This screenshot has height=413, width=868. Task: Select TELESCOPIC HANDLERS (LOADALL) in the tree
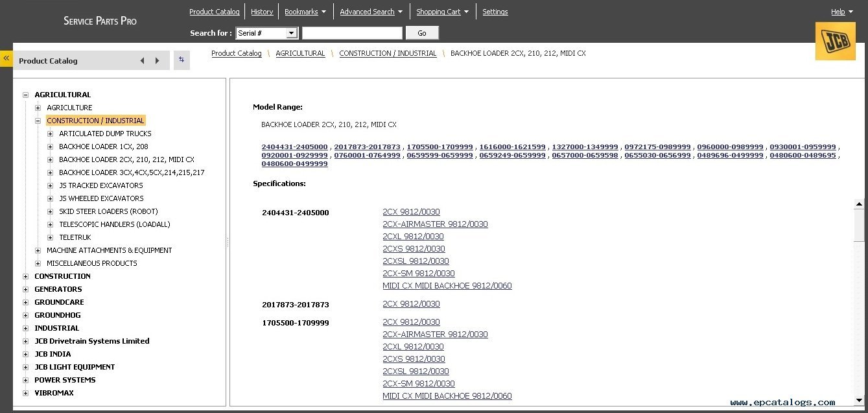114,224
